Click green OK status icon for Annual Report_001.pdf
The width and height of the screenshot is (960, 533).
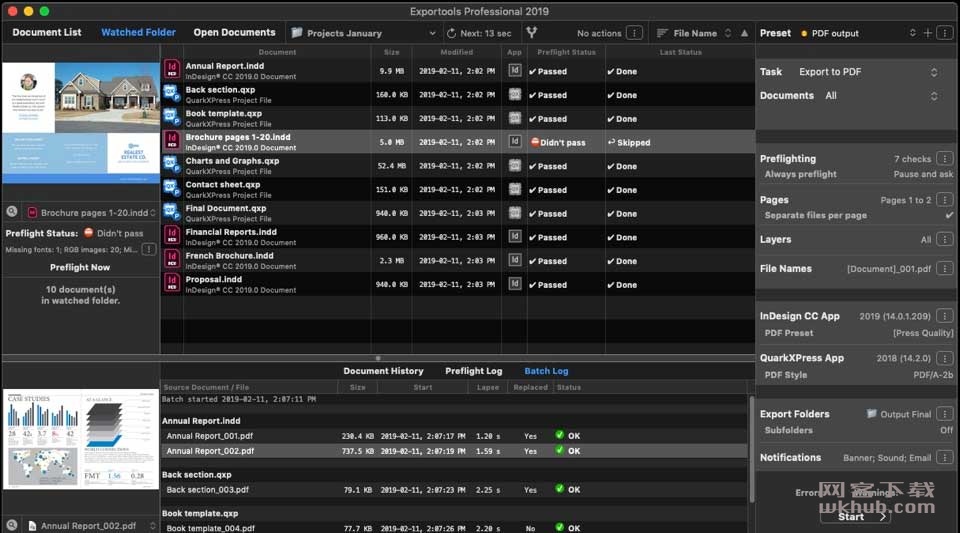coord(560,435)
